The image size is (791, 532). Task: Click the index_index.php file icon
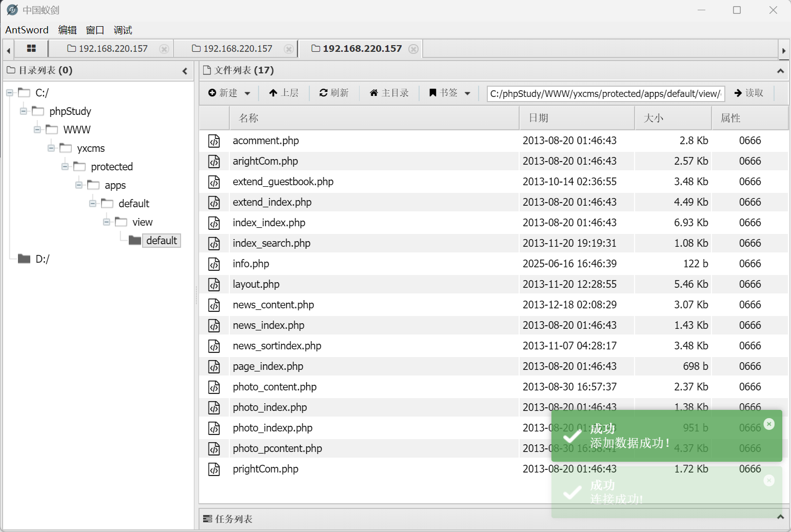[x=214, y=223]
